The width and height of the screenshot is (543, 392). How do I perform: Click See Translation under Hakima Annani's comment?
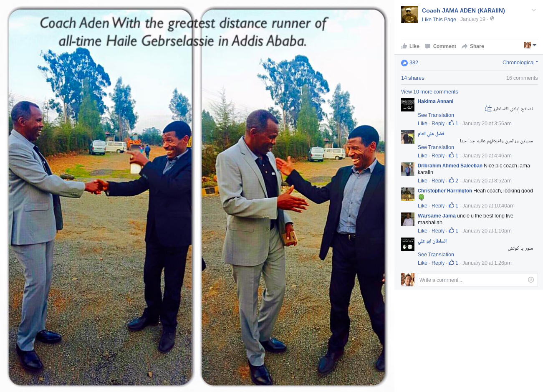click(x=436, y=115)
